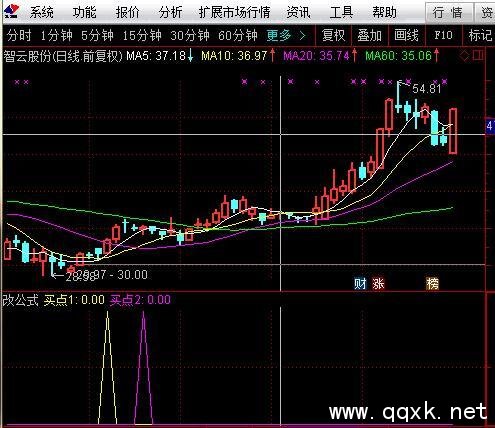Viewport: 495px width, 428px height.
Task: Click the diamond icon beside MA60
Action: [x=464, y=56]
